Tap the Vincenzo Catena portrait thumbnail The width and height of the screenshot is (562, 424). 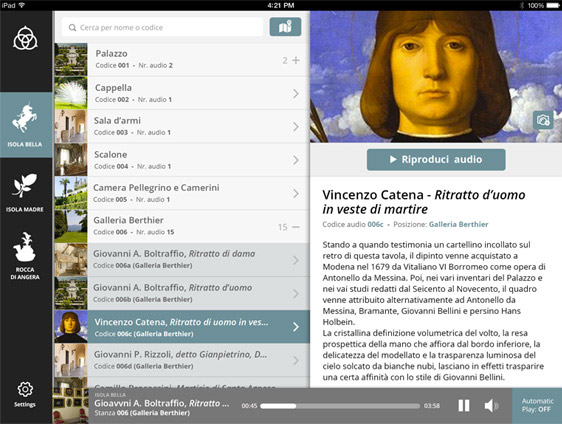coord(71,327)
